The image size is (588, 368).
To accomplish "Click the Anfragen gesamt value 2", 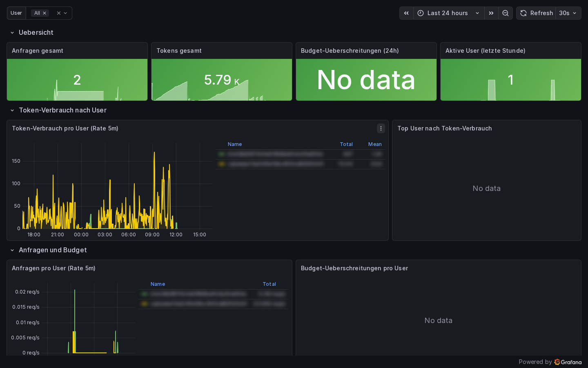I will tap(77, 80).
